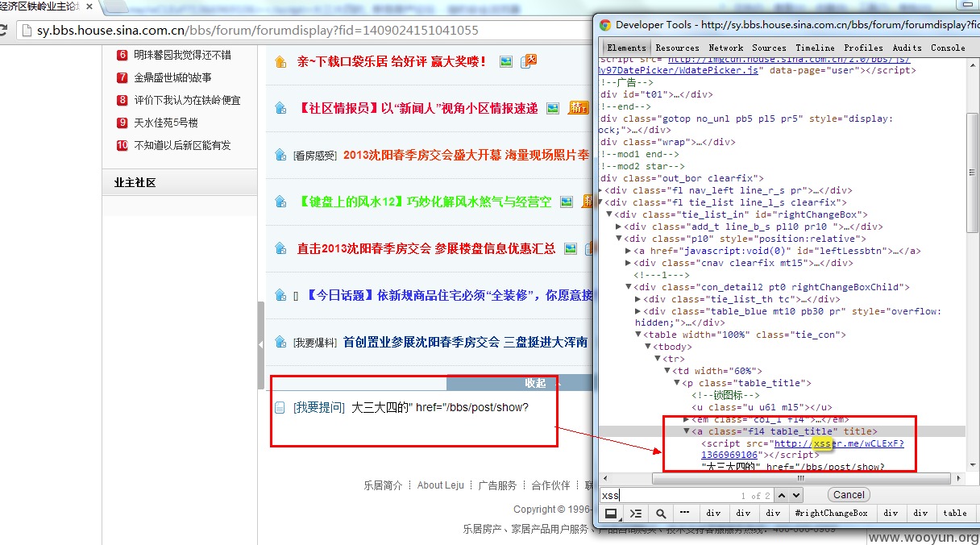Click the show console icon in DevTools
The width and height of the screenshot is (980, 545).
pyautogui.click(x=636, y=513)
